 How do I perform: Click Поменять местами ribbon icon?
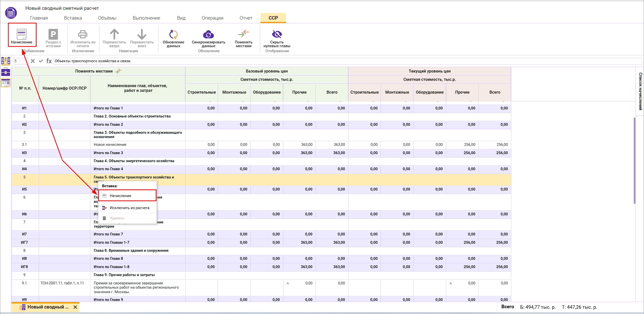243,34
